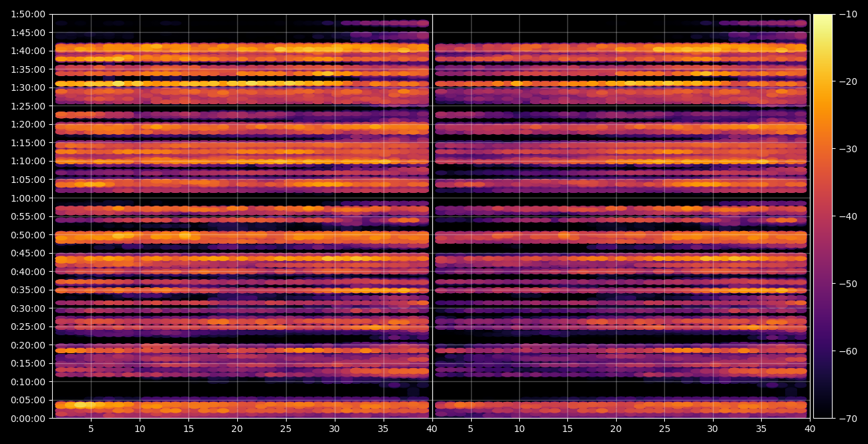This screenshot has height=444, width=868.
Task: Click the inferno colorbar gradient strip
Action: 823,216
